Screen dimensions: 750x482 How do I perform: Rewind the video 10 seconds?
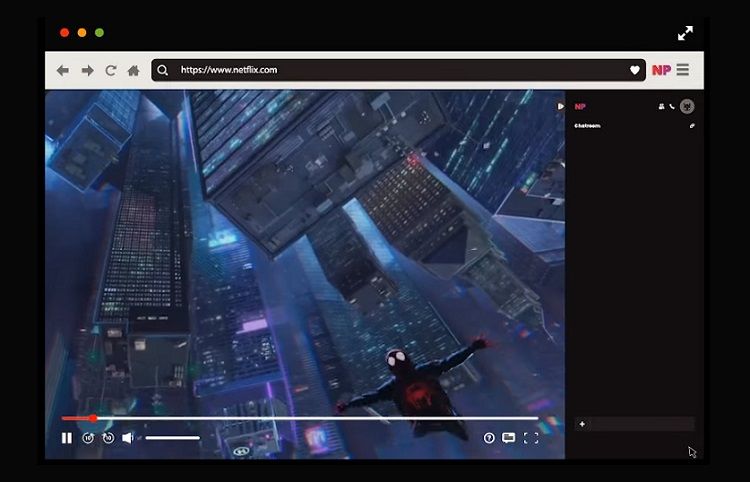[x=88, y=438]
